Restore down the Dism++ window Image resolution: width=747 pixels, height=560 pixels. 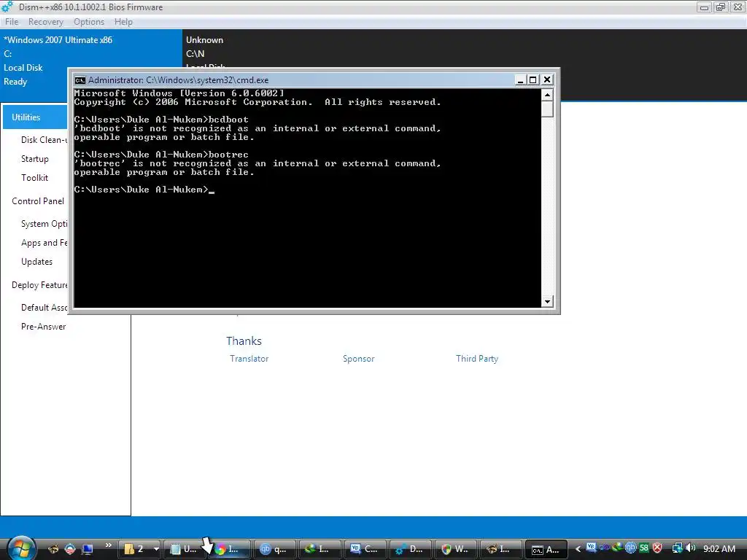coord(721,7)
